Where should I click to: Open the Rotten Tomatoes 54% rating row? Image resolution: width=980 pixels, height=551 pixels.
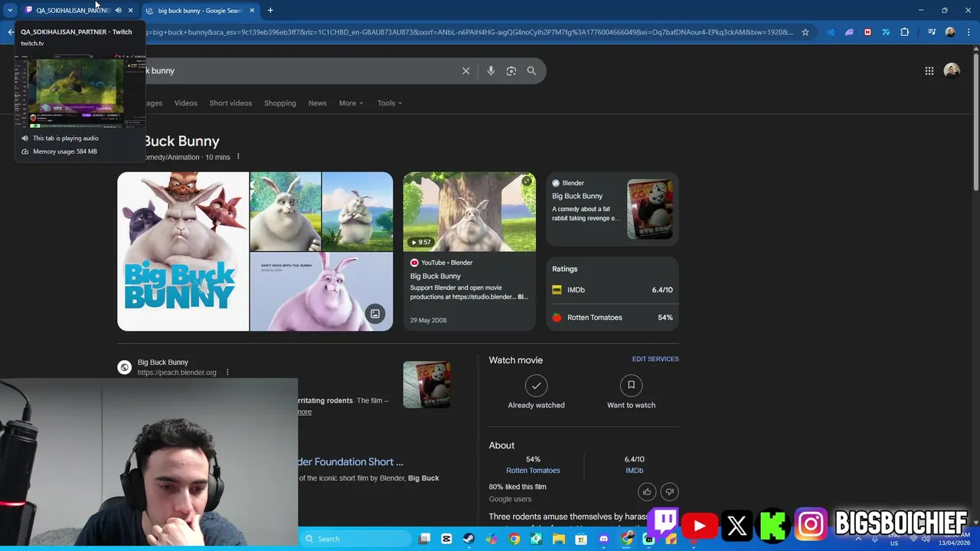coord(612,318)
